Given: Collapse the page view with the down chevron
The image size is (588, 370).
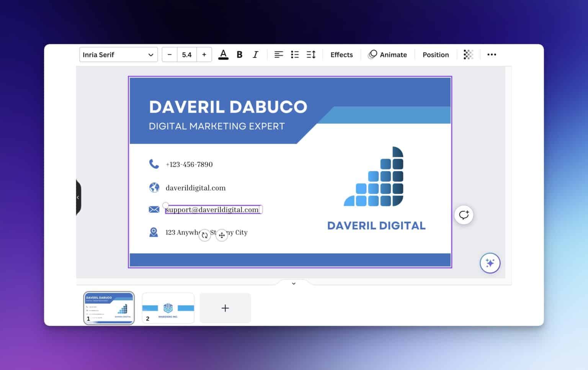Looking at the screenshot, I should click(294, 283).
